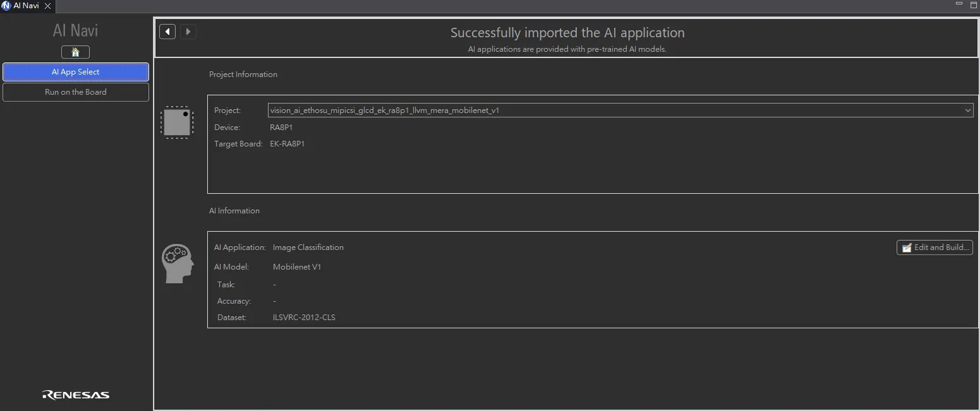
Task: Close the AI Navi tab
Action: click(x=47, y=6)
